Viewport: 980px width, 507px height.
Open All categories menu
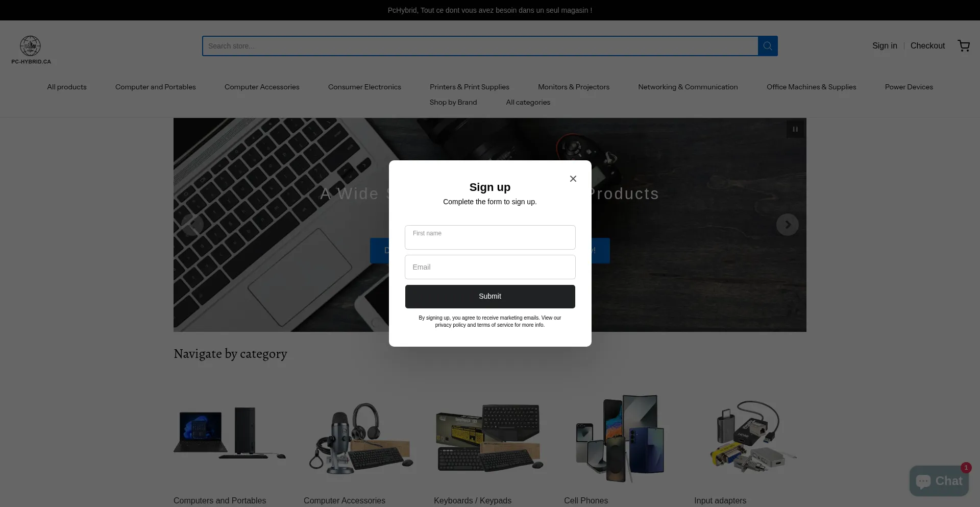point(528,103)
